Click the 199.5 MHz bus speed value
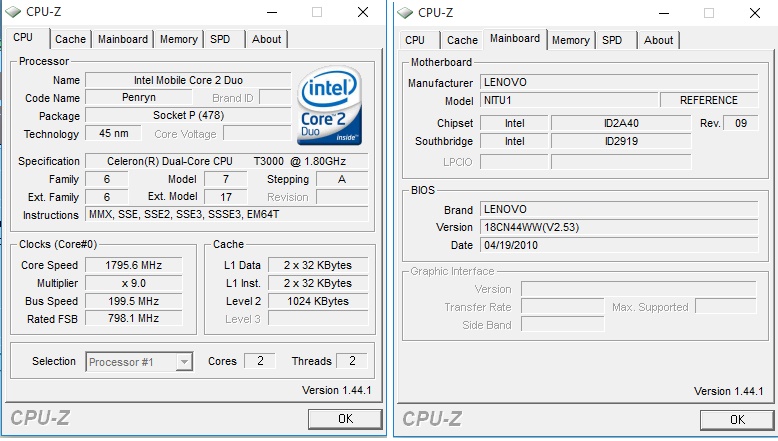 pos(133,301)
